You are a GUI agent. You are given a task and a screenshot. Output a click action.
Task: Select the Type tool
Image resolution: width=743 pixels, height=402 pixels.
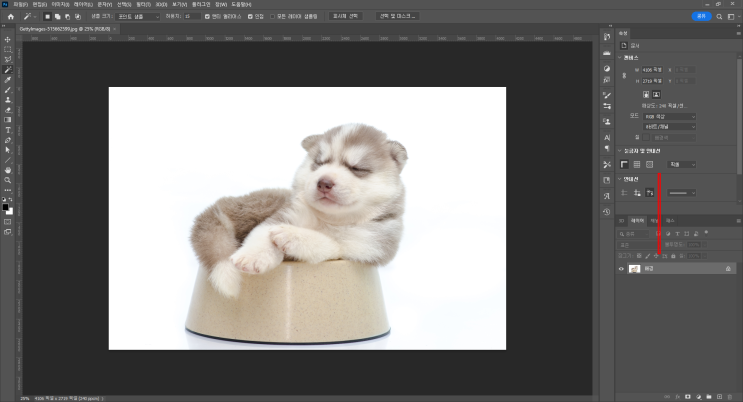(x=8, y=130)
